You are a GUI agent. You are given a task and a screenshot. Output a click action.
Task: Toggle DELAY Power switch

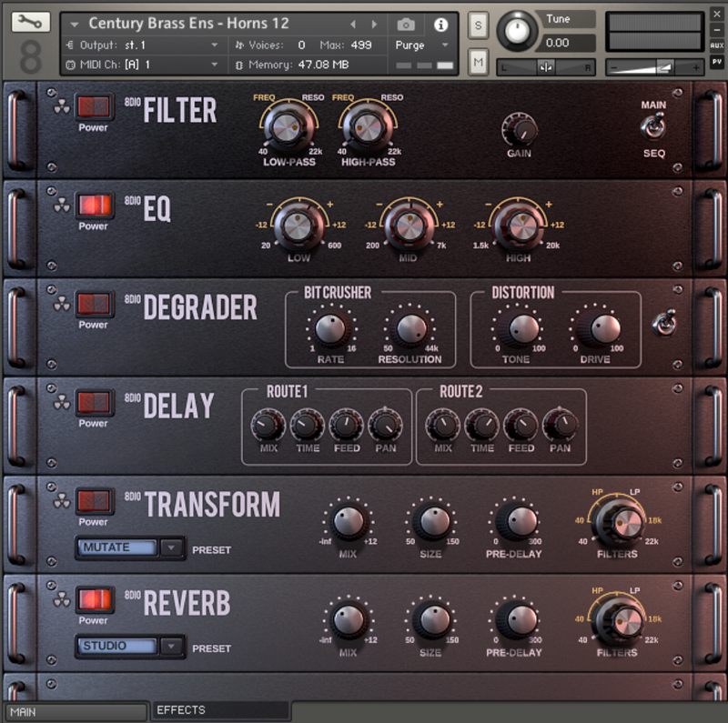coord(95,402)
